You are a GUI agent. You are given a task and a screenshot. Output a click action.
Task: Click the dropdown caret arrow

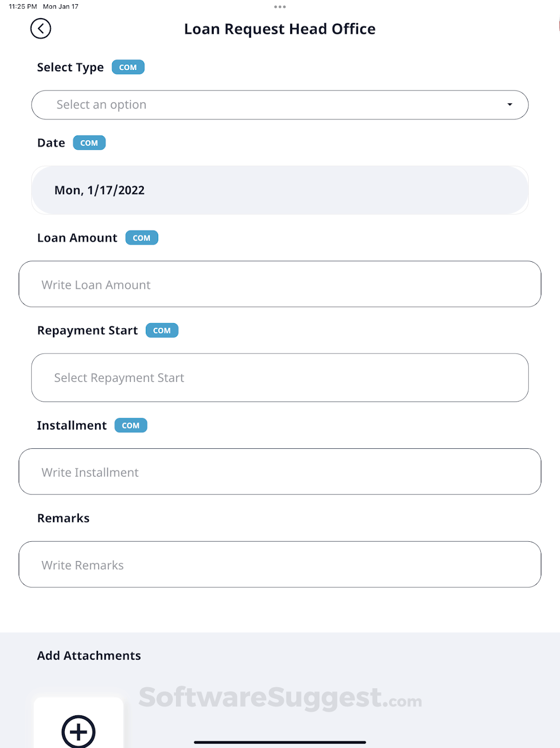coord(510,105)
